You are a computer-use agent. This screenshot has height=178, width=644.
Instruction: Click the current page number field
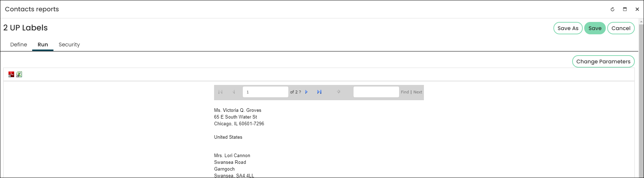point(265,92)
